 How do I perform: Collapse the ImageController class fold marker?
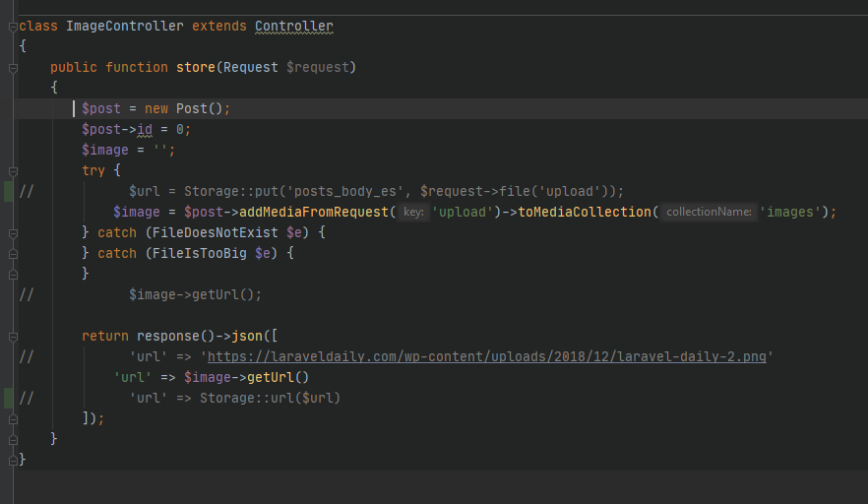point(13,27)
